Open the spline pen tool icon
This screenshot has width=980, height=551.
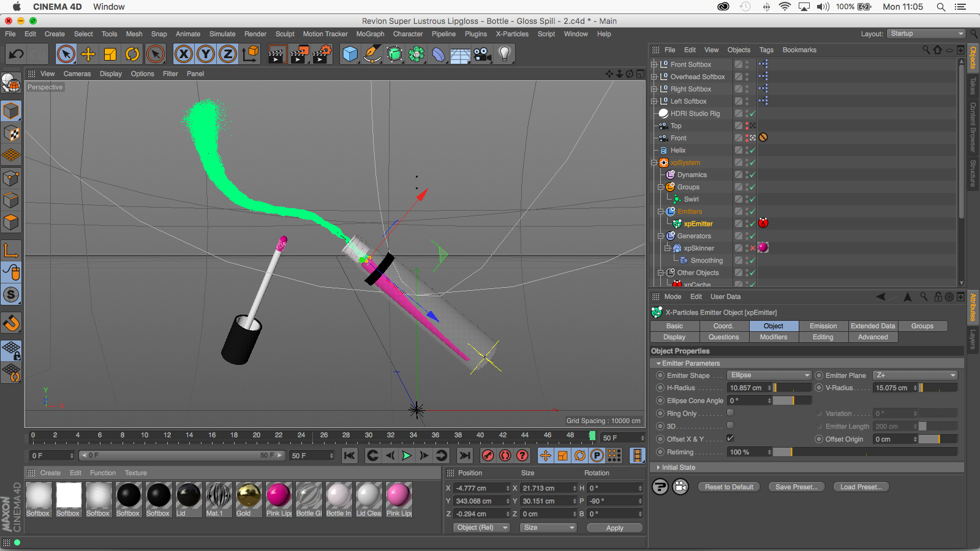coord(372,54)
